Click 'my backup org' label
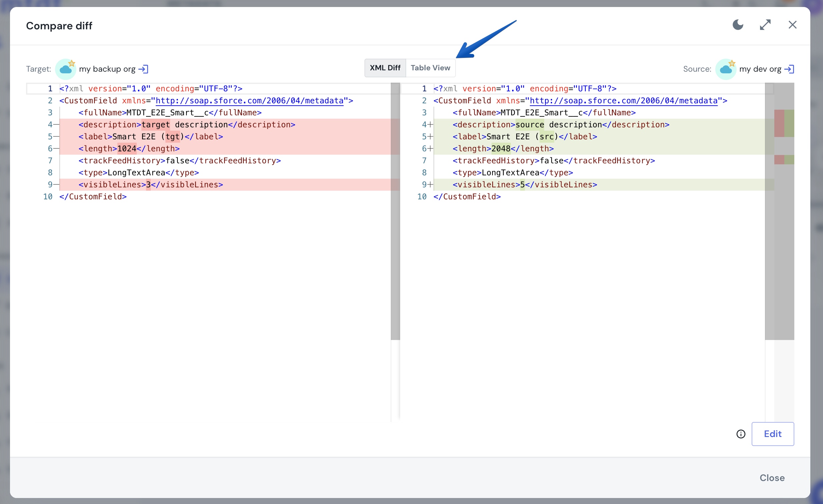Viewport: 823px width, 504px height. pos(107,69)
